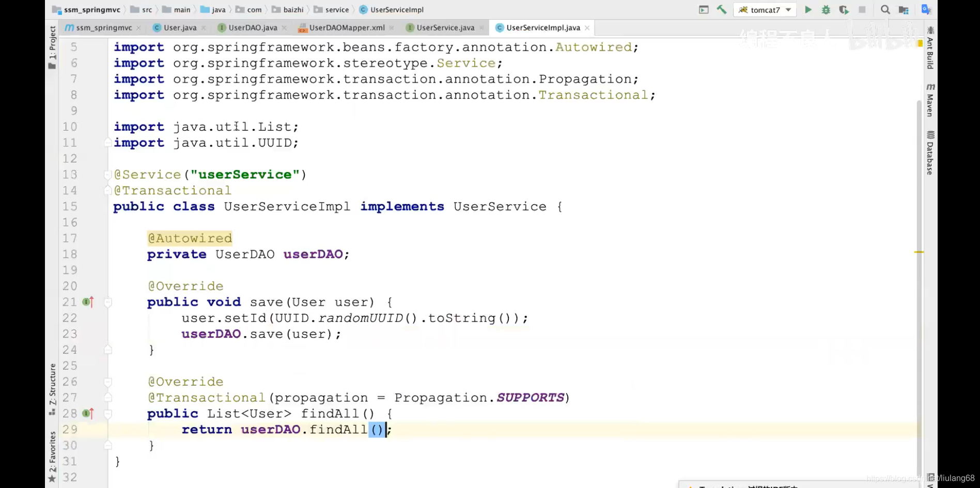Open the tomcat7 run configuration dropdown
Viewport: 980px width, 488px height.
click(765, 10)
